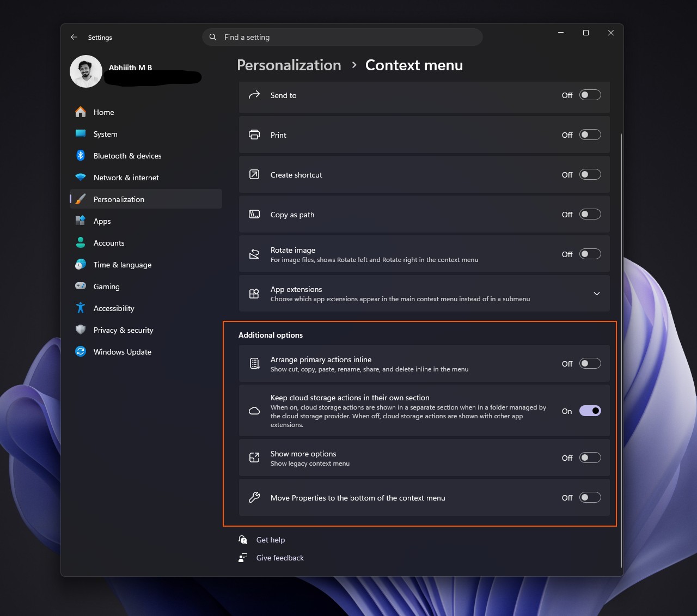Click the Give feedback link
697x616 pixels.
(x=280, y=558)
